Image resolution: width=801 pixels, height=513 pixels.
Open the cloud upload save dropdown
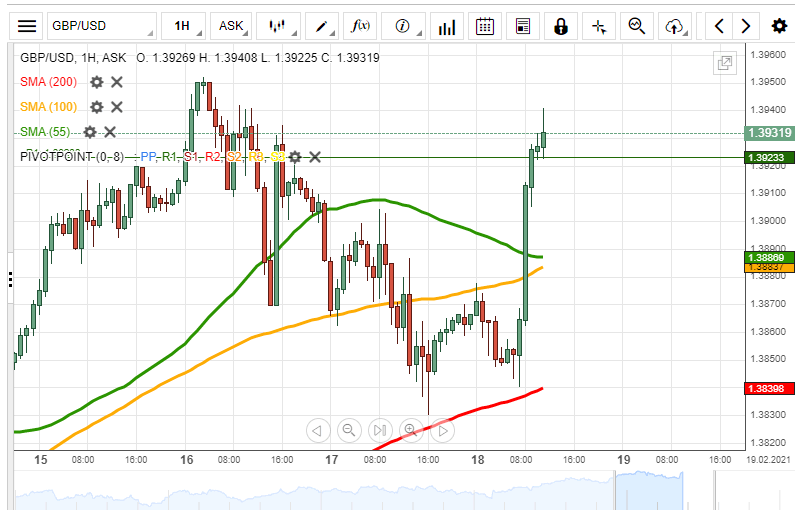[675, 26]
